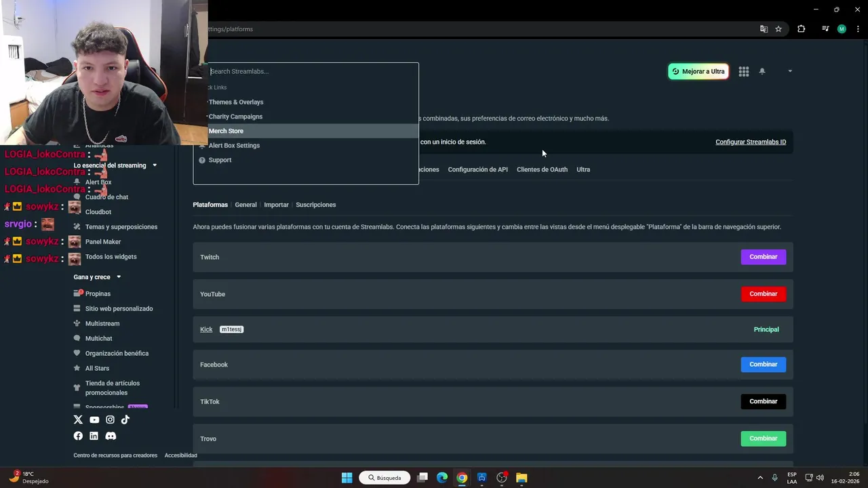The width and height of the screenshot is (868, 488).
Task: Select the Importar sub-tab
Action: [x=276, y=205]
